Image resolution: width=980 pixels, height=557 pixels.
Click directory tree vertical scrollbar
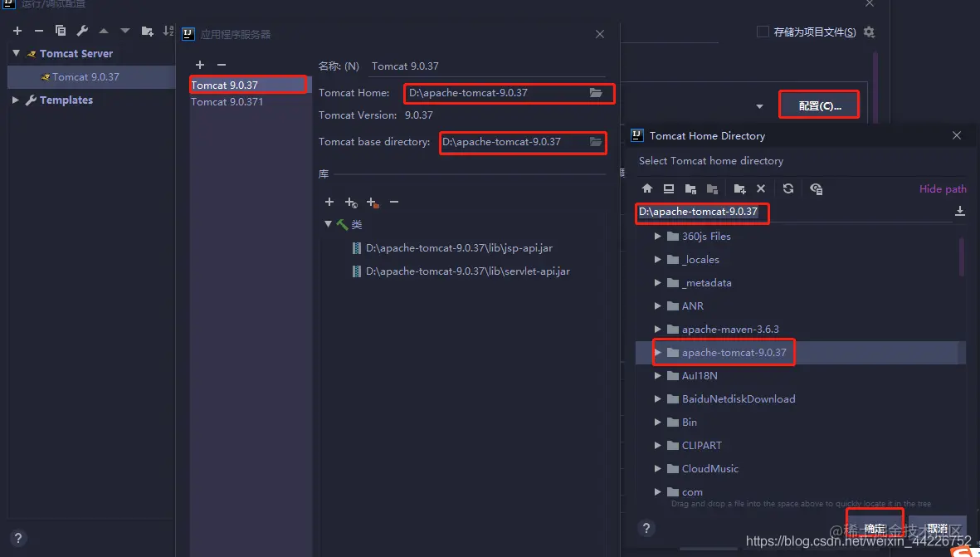click(x=963, y=257)
